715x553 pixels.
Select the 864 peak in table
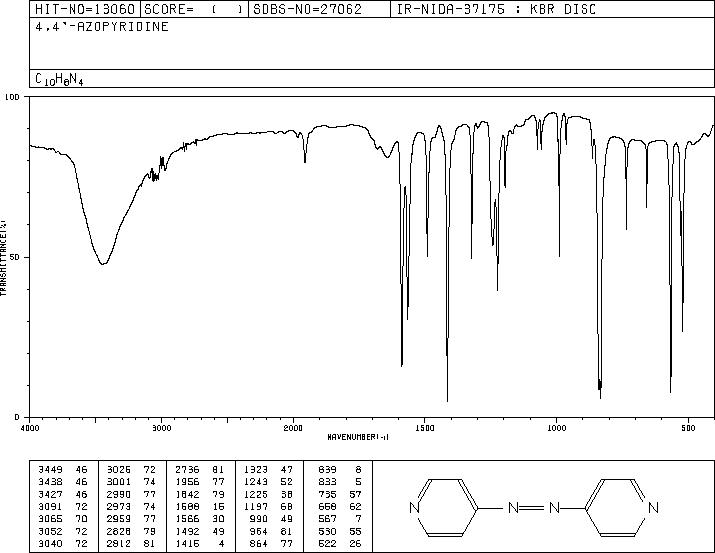click(x=259, y=544)
